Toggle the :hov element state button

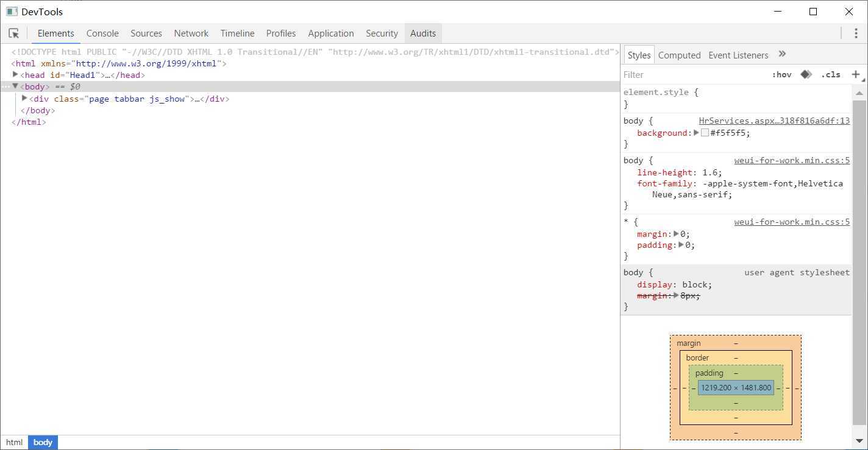tap(781, 74)
